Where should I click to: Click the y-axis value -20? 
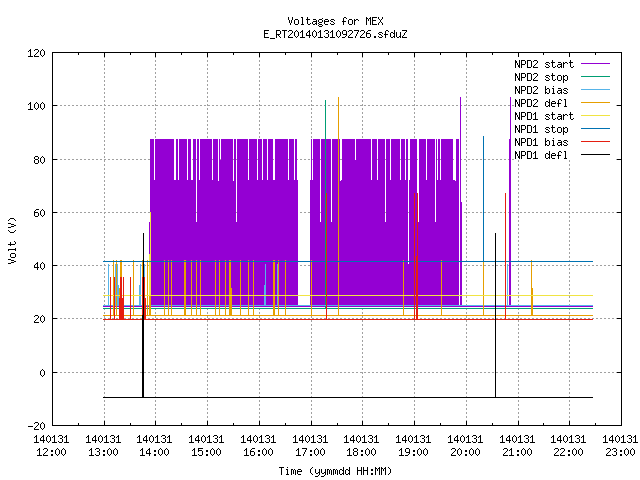click(36, 426)
